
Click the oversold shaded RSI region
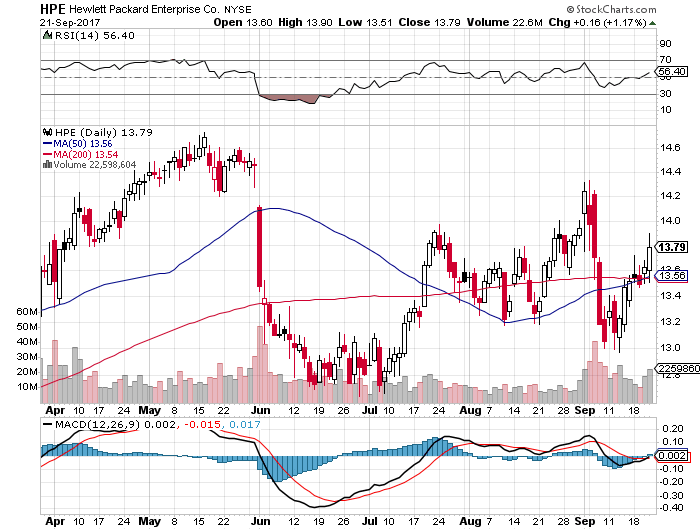click(x=290, y=99)
